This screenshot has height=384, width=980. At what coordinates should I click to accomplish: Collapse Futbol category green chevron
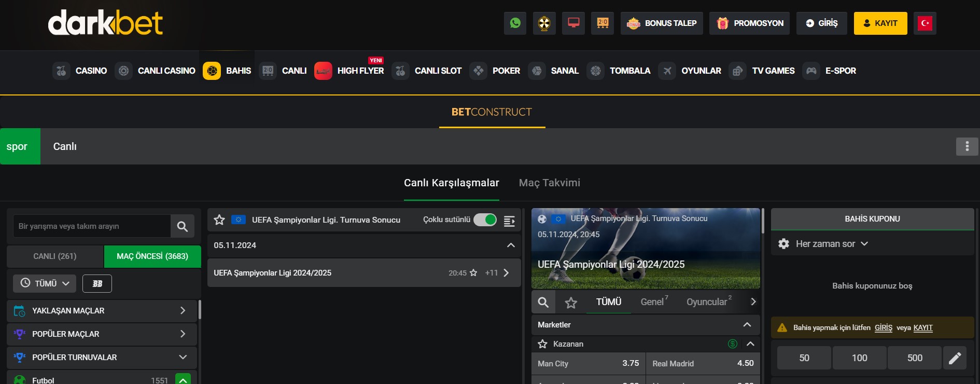(183, 379)
